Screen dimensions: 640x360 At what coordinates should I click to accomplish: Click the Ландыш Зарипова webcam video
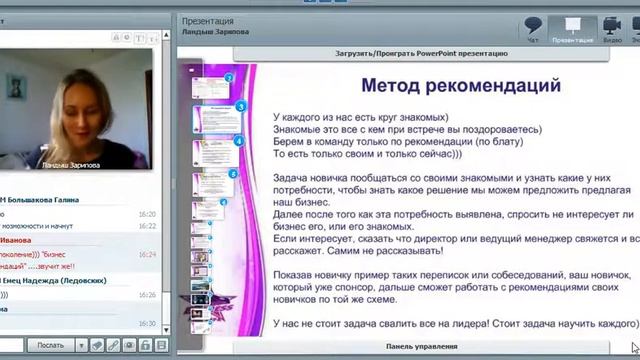coord(76,109)
